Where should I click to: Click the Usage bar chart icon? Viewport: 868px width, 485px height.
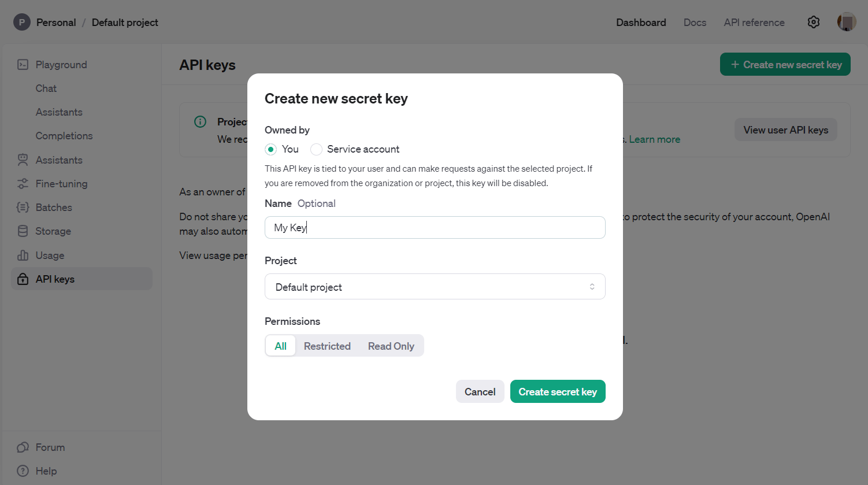point(23,256)
